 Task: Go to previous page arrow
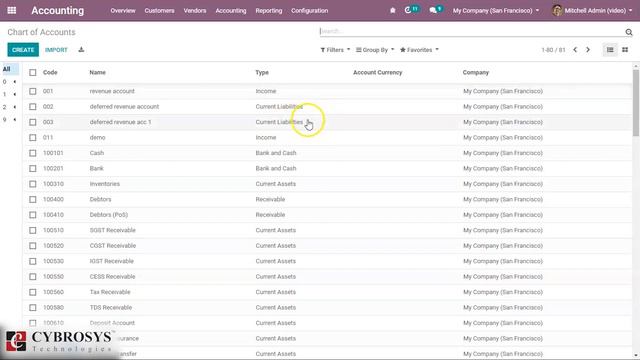(575, 50)
